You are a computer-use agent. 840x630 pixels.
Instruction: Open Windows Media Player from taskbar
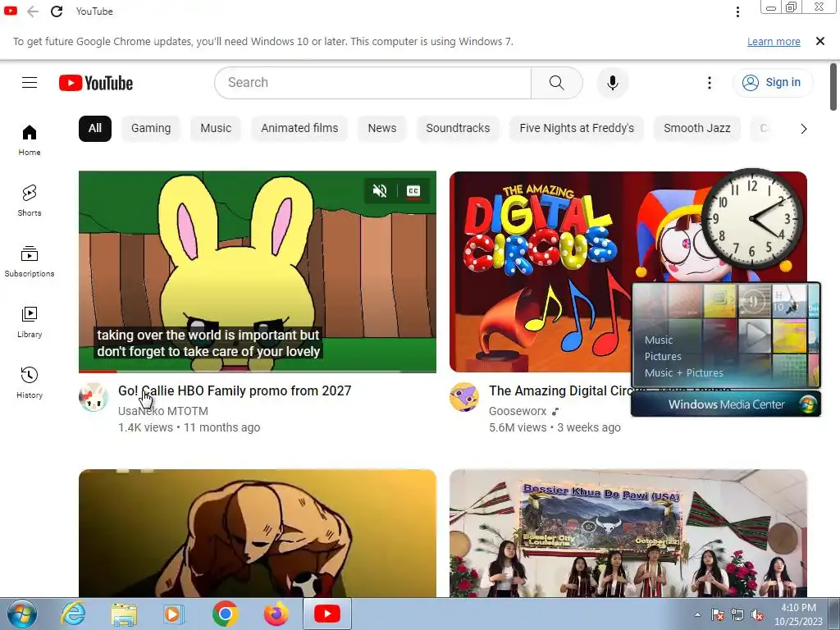tap(174, 614)
